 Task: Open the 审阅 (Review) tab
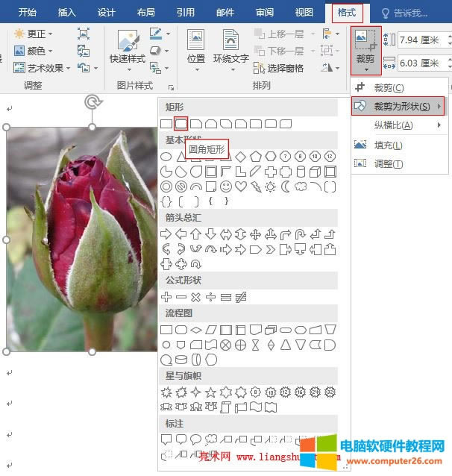pyautogui.click(x=265, y=12)
